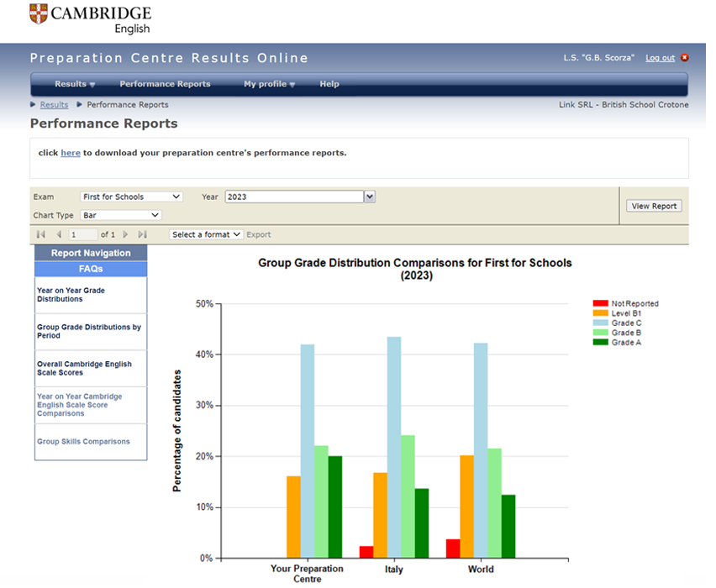The image size is (716, 588).
Task: Click the Grade A bar for Italy
Action: click(x=422, y=523)
